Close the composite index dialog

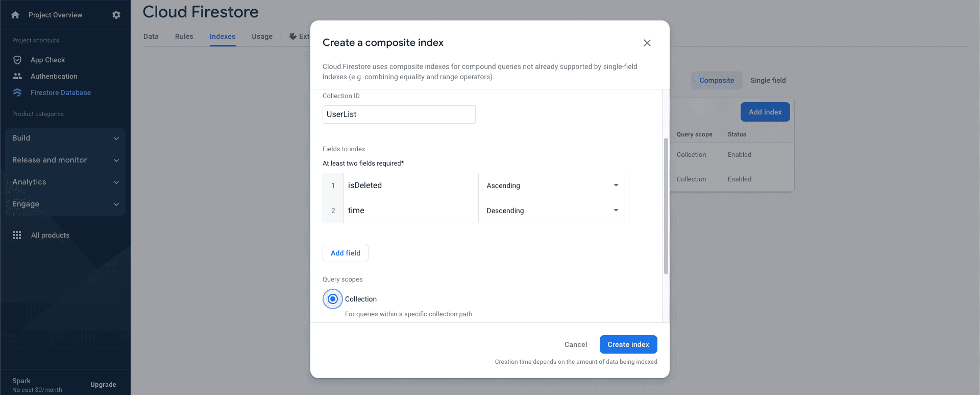[647, 43]
